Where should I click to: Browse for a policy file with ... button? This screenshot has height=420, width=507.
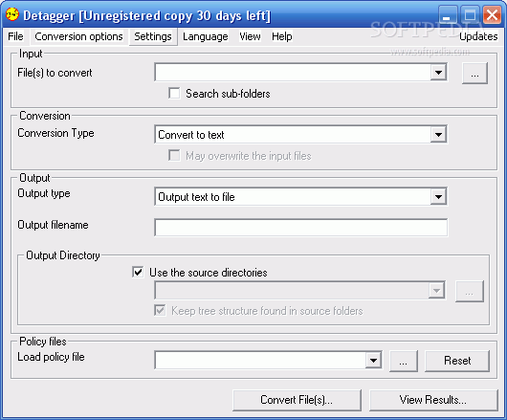pyautogui.click(x=404, y=361)
